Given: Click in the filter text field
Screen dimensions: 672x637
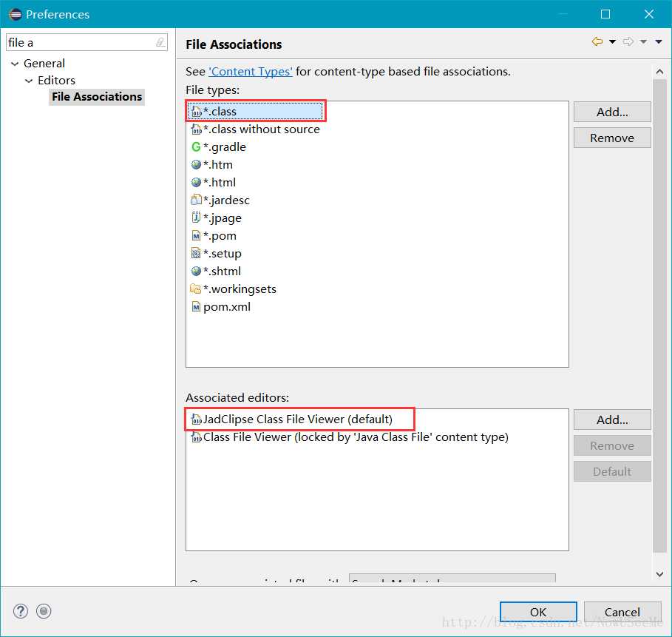Looking at the screenshot, I should [x=81, y=42].
